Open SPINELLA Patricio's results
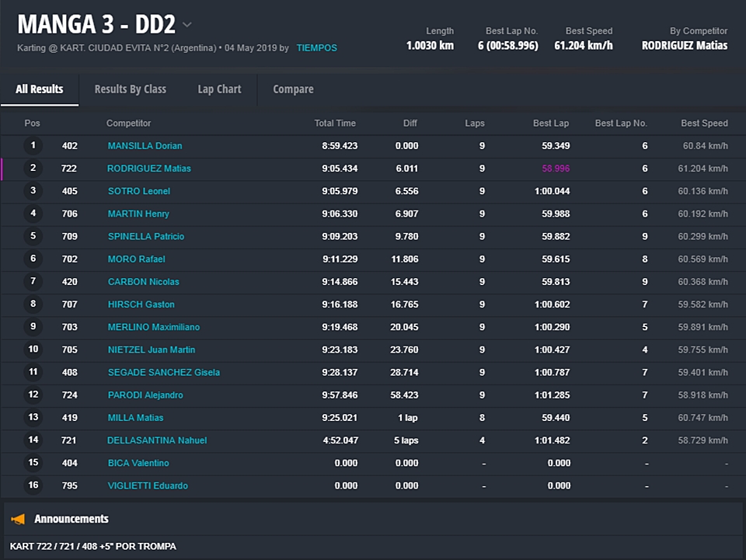 click(x=146, y=236)
